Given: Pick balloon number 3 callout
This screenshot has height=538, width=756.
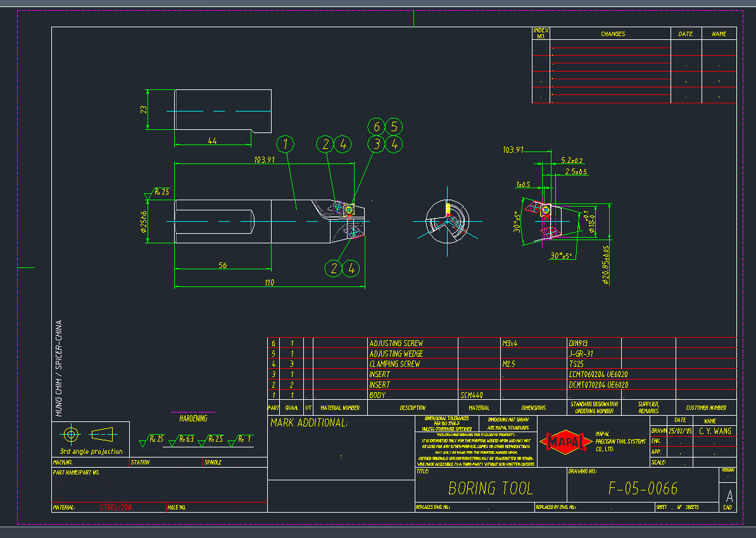Looking at the screenshot, I should [x=377, y=144].
